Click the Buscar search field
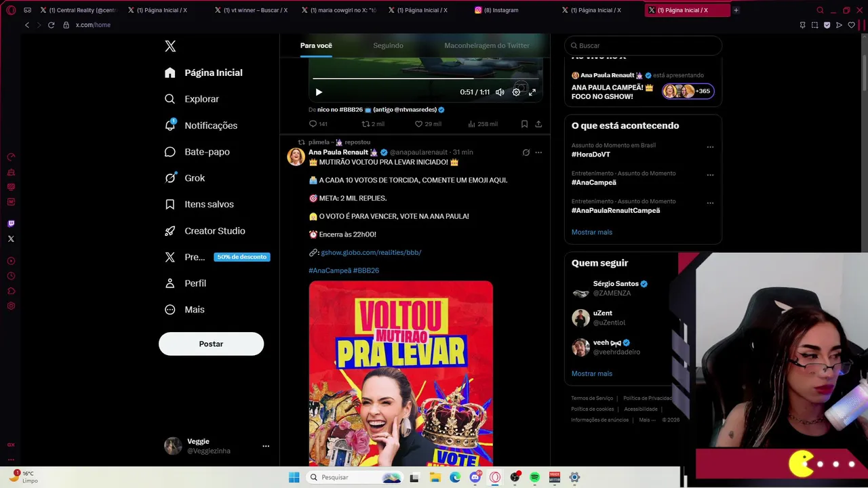The height and width of the screenshot is (488, 868). pyautogui.click(x=643, y=45)
